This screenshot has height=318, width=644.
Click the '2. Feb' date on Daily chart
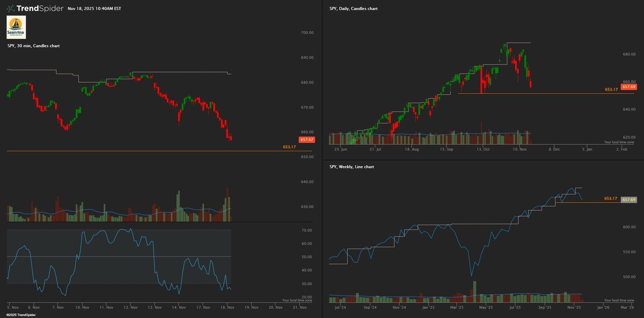pyautogui.click(x=621, y=150)
